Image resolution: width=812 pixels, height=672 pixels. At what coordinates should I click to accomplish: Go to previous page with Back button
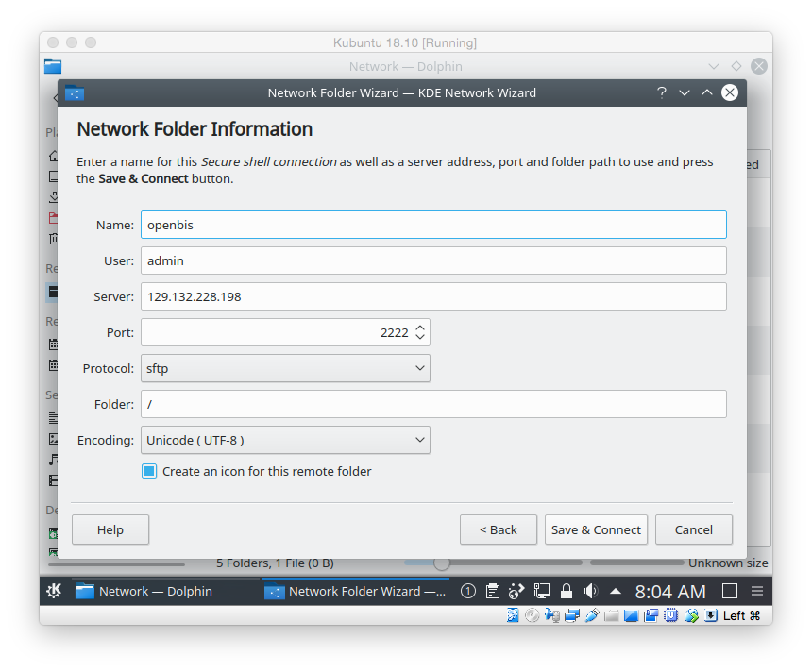point(499,529)
